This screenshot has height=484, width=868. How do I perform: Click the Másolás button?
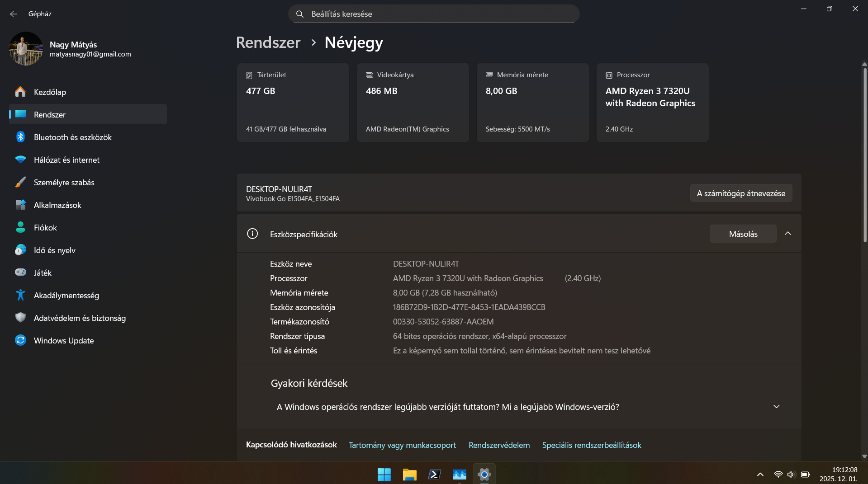[x=743, y=234]
